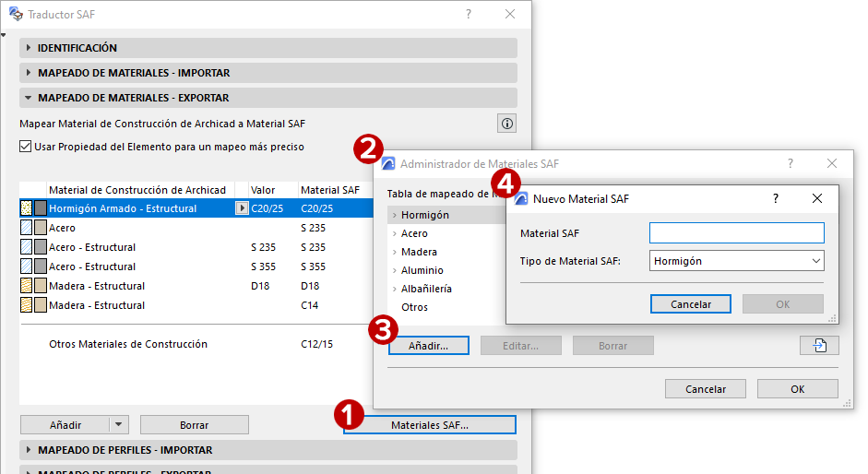Screen dimensions: 868x474
Task: Open info icon for material mapping
Action: tap(506, 124)
